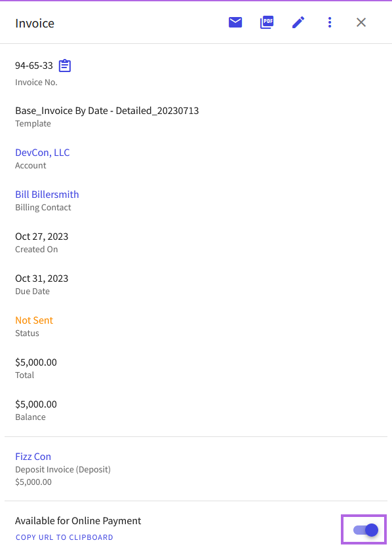Open the DevCon, LLC account link
The image size is (392, 553).
point(43,153)
